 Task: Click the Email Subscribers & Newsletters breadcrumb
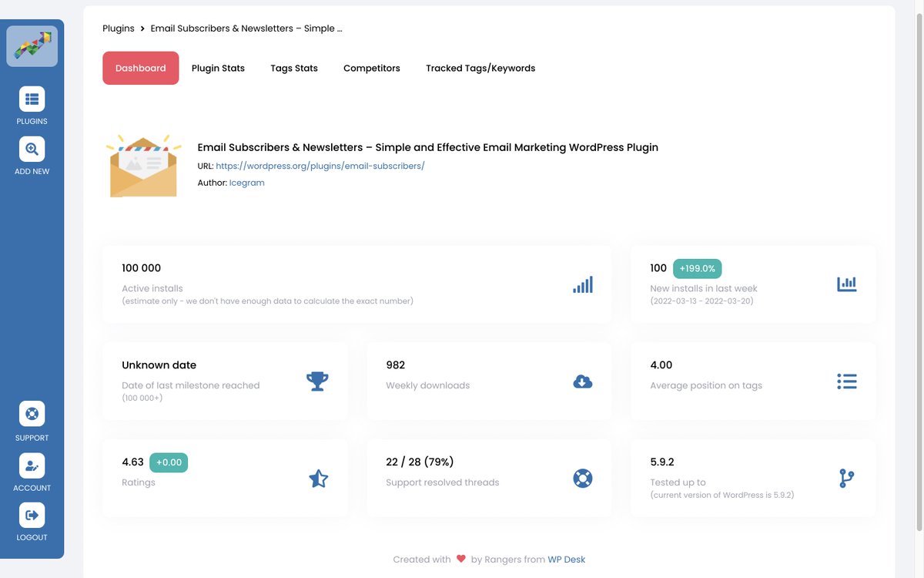point(246,29)
